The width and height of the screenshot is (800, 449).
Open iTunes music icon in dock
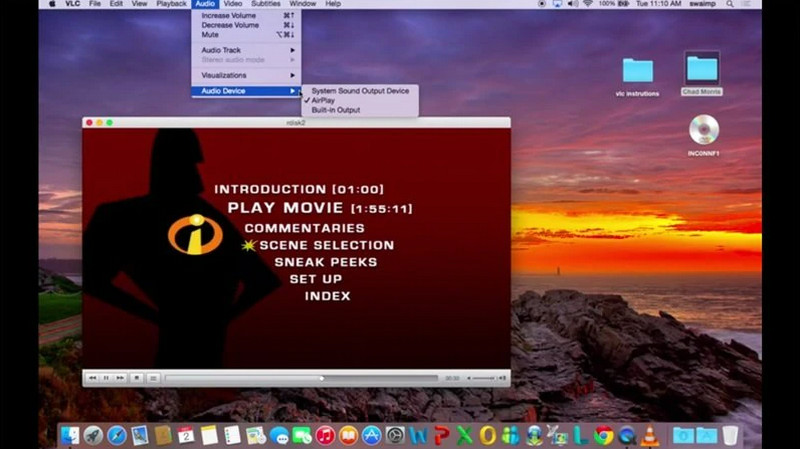click(x=325, y=436)
